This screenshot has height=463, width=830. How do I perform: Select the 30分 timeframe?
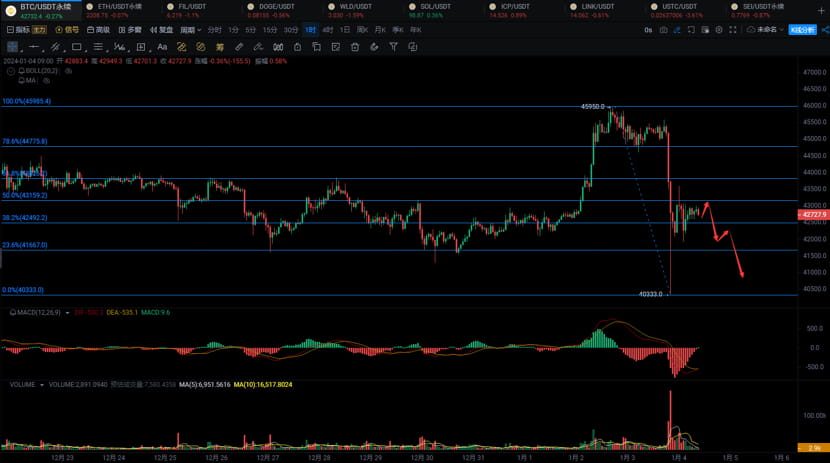coord(291,30)
